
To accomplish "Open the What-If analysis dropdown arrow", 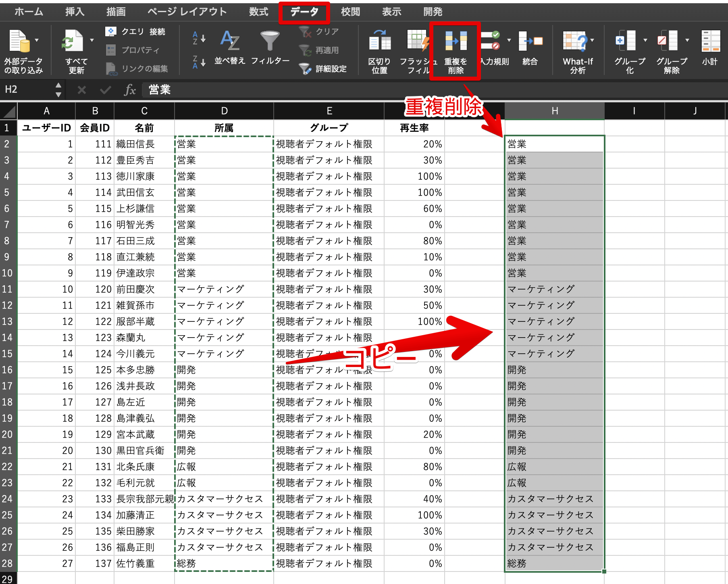I will tap(592, 40).
